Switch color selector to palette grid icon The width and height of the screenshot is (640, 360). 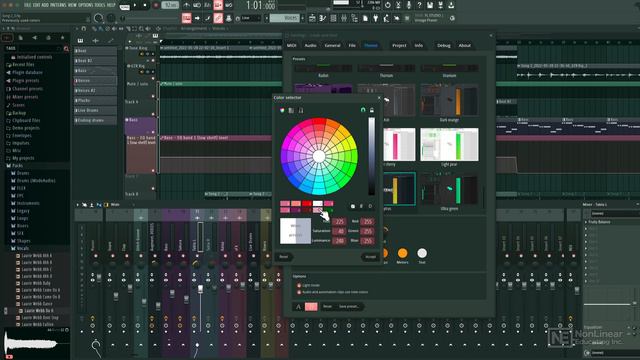tap(291, 110)
